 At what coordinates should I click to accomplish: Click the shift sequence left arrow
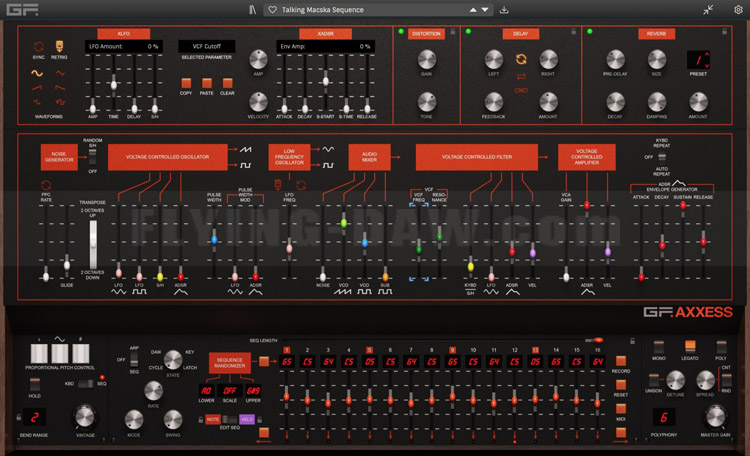[263, 441]
